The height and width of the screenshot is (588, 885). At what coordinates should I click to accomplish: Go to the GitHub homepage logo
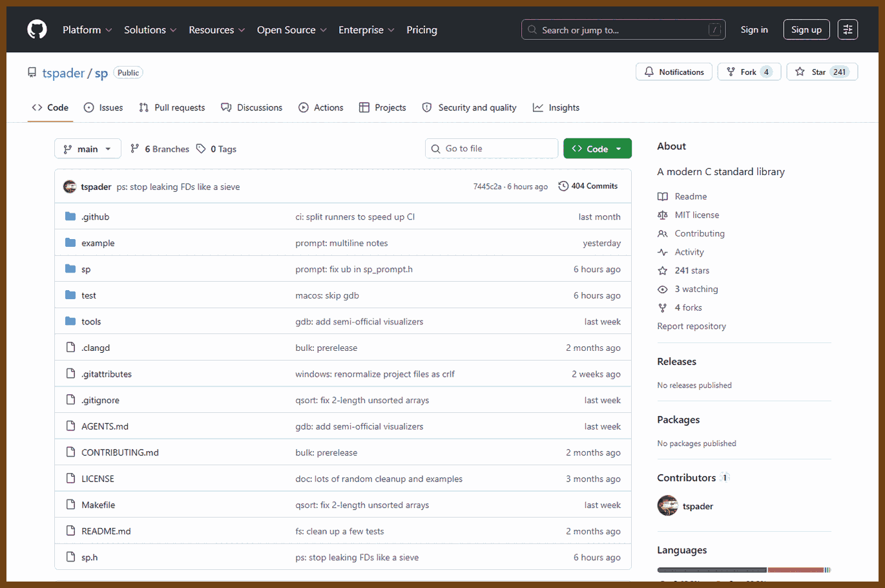(x=37, y=30)
